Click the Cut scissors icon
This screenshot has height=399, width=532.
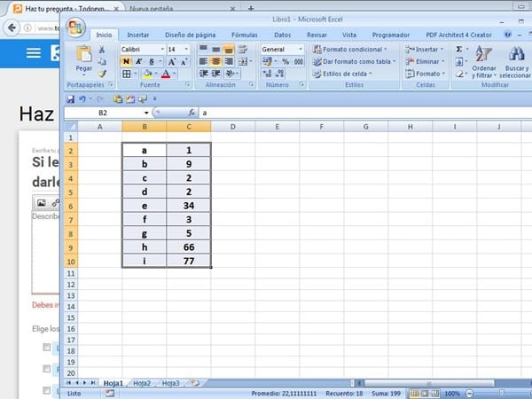[x=102, y=50]
